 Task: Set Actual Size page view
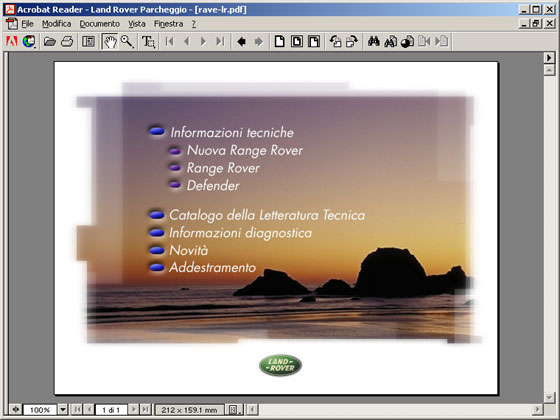click(280, 41)
